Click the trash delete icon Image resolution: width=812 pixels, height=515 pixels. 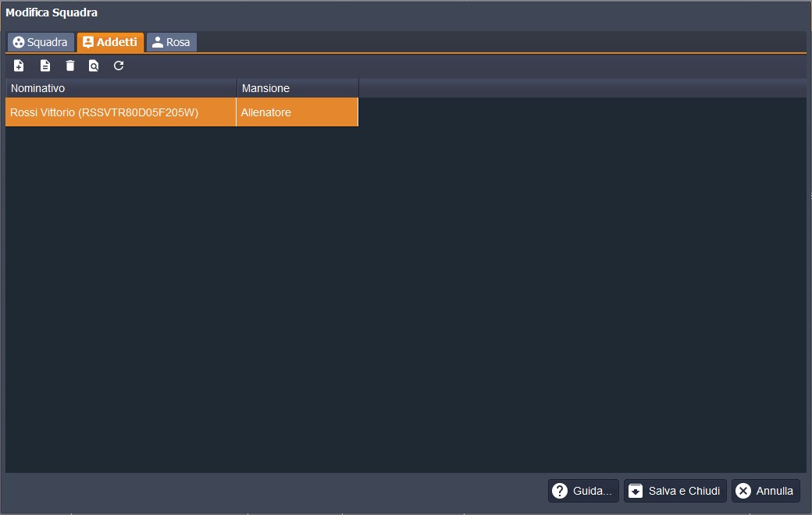pyautogui.click(x=70, y=66)
